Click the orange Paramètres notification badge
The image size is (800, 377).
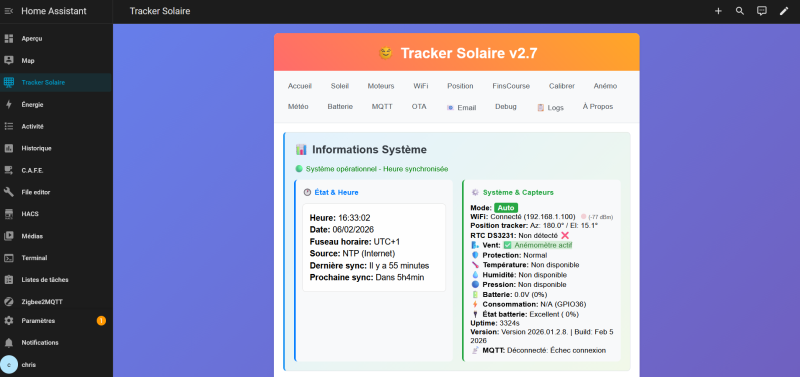(x=101, y=320)
